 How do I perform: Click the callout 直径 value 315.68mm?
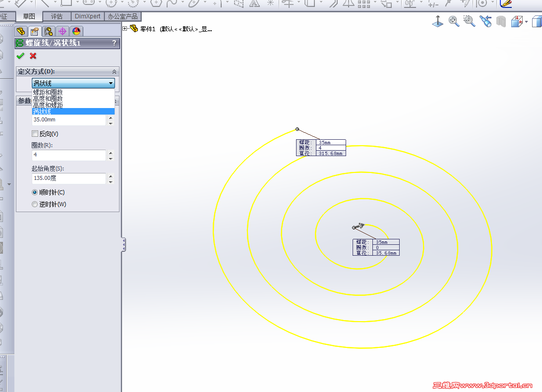click(330, 153)
